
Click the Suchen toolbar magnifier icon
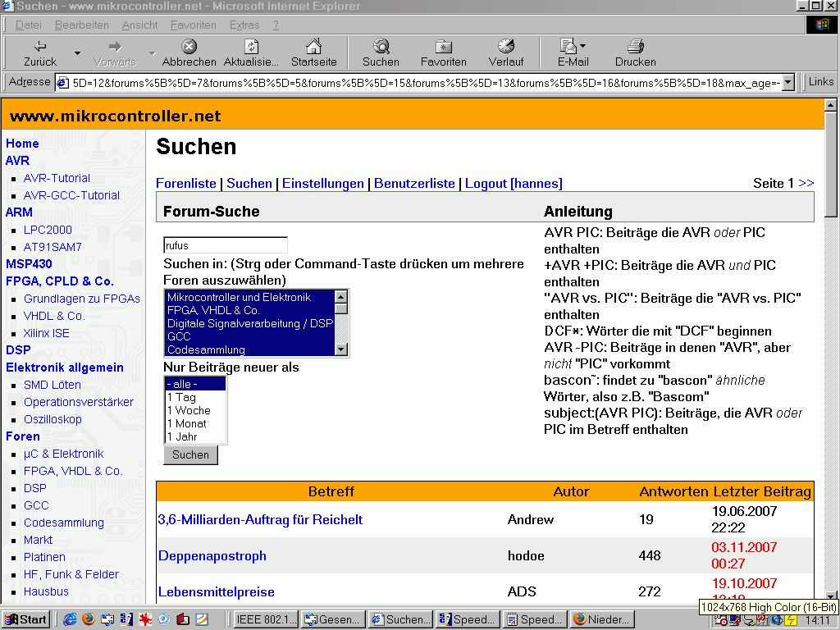point(381,47)
